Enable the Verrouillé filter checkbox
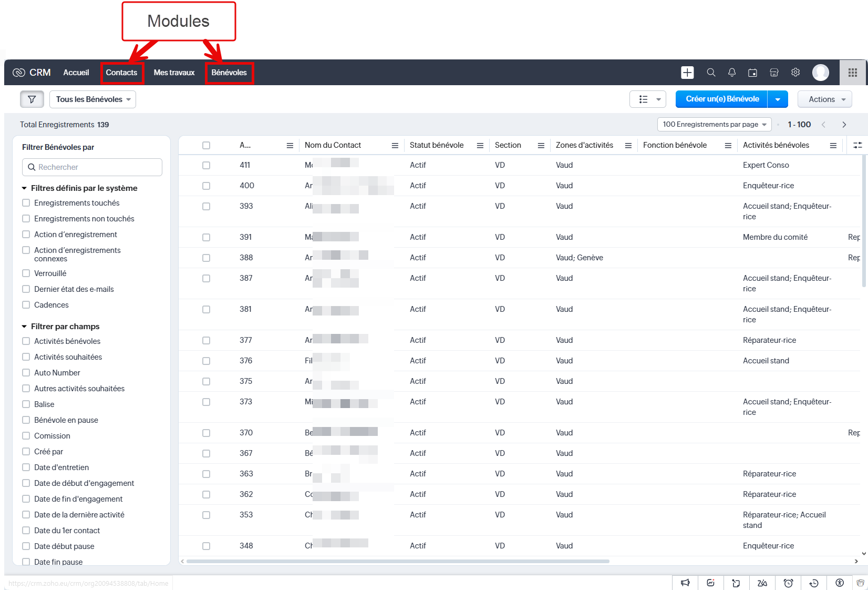 click(x=26, y=273)
